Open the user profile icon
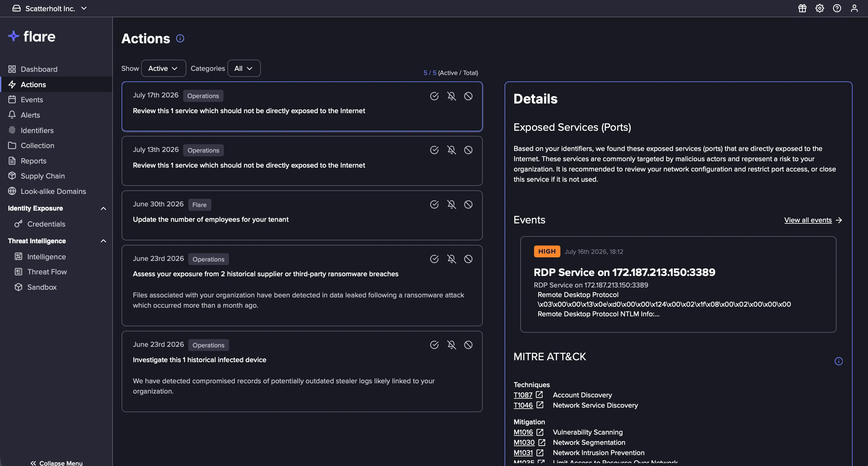The width and height of the screenshot is (868, 466). point(854,8)
